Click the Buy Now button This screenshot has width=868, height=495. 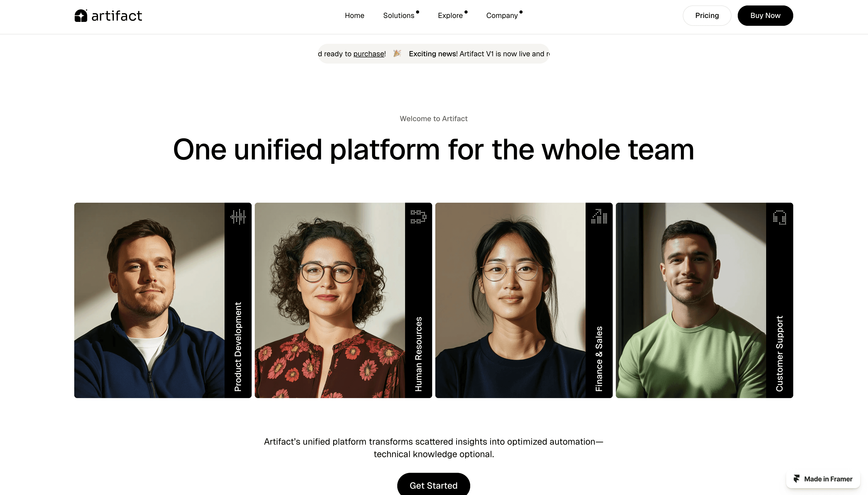(x=765, y=15)
